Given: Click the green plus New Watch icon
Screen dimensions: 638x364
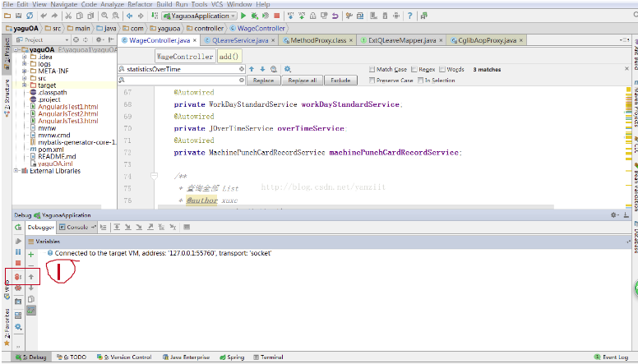Looking at the screenshot, I should (x=31, y=255).
